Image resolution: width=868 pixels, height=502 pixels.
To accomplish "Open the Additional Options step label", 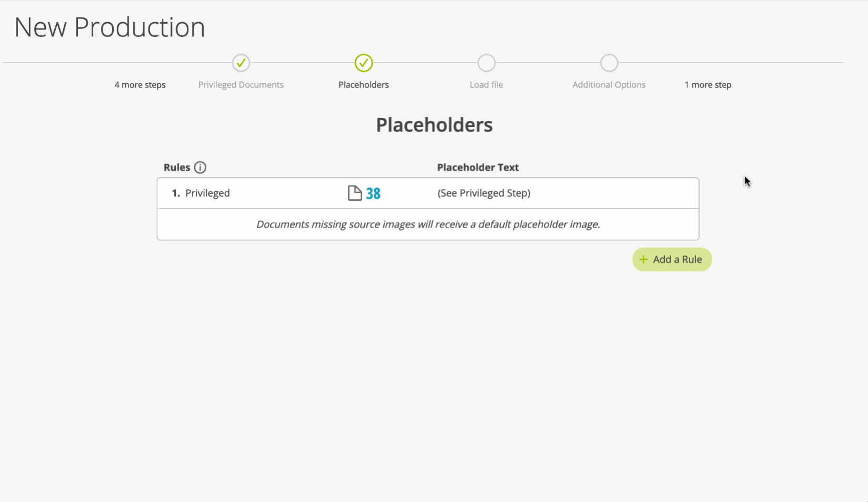I will click(x=609, y=85).
